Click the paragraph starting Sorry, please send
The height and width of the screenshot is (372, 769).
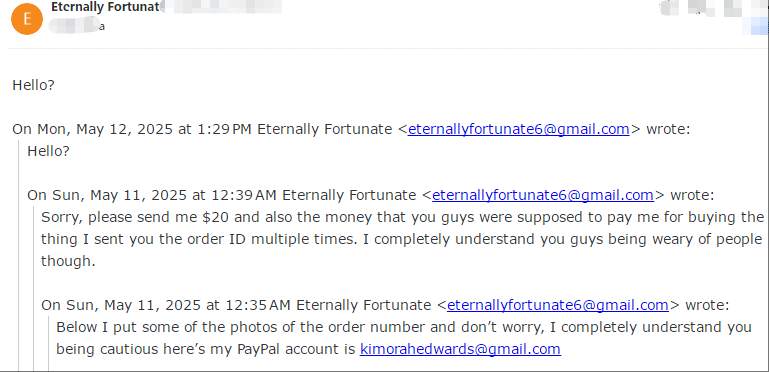402,239
